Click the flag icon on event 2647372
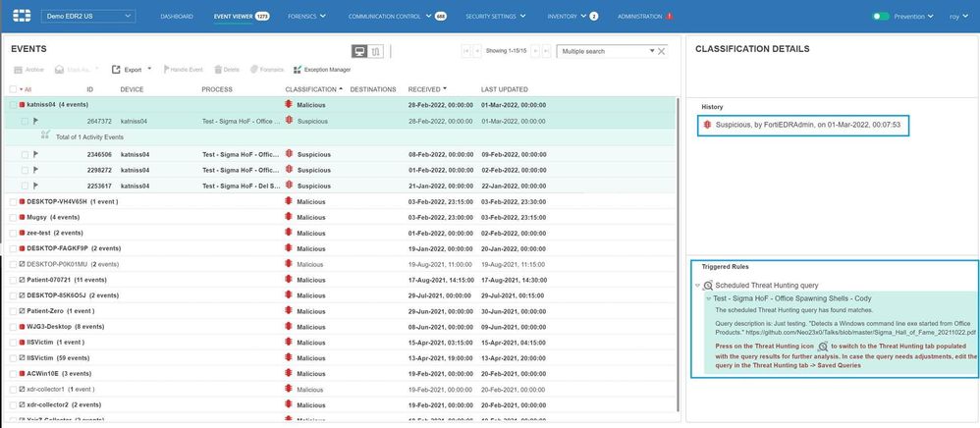The image size is (980, 428). (36, 121)
